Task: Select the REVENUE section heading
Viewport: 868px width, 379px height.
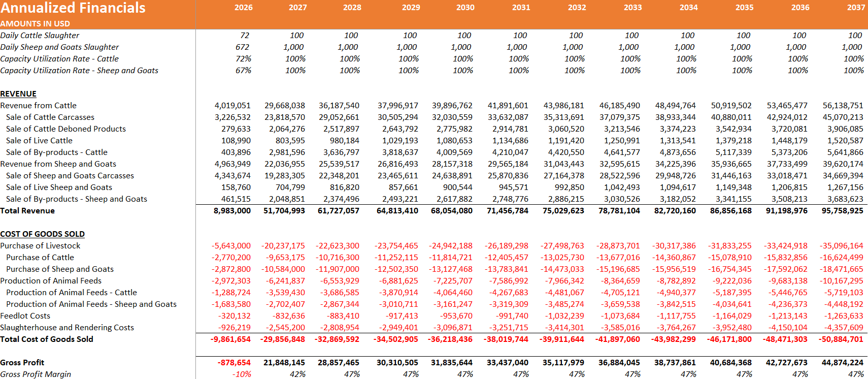Action: (18, 93)
